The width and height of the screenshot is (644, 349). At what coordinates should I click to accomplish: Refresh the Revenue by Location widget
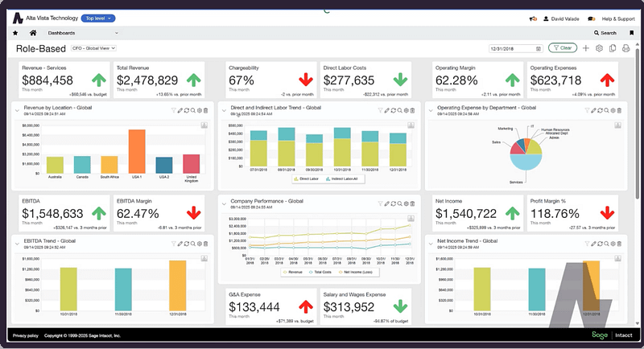coord(187,110)
